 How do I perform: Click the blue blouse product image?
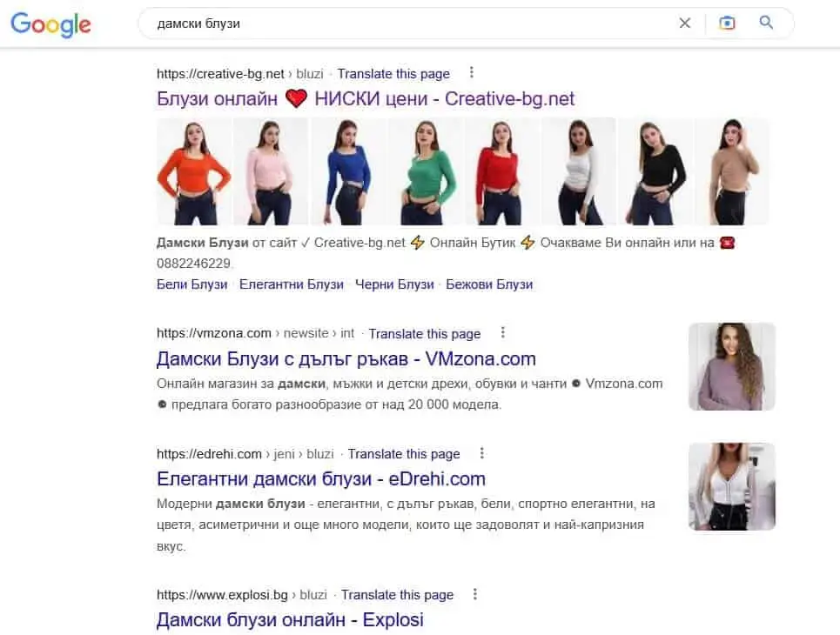click(348, 171)
